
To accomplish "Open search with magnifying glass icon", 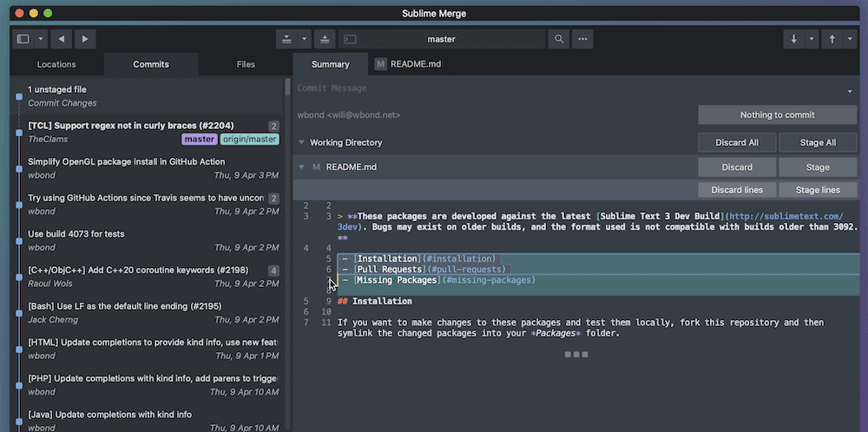I will coord(558,39).
